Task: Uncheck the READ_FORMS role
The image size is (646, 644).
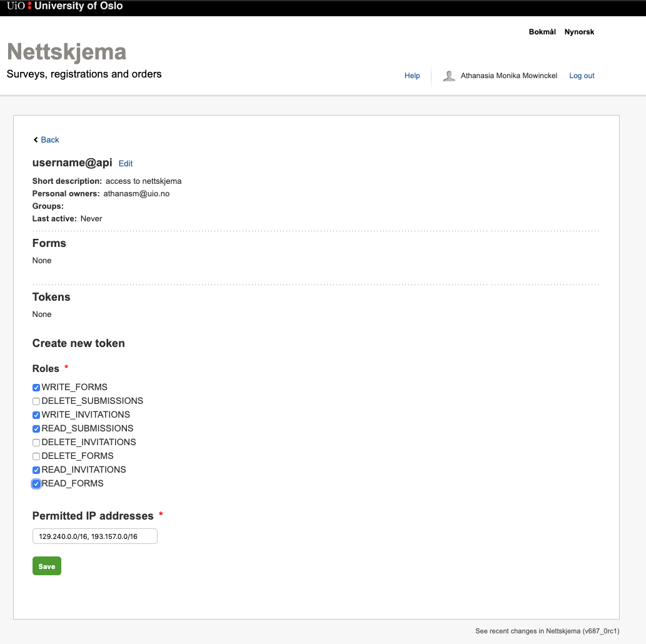Action: [x=36, y=484]
